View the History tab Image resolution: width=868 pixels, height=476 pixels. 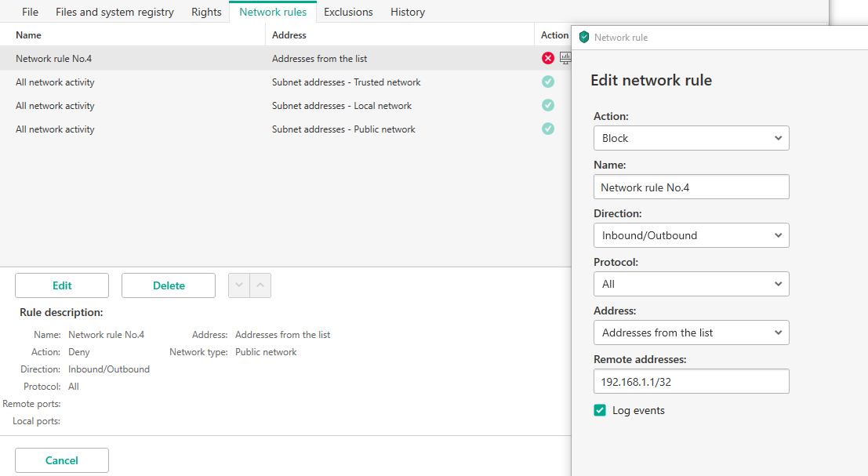pos(408,12)
